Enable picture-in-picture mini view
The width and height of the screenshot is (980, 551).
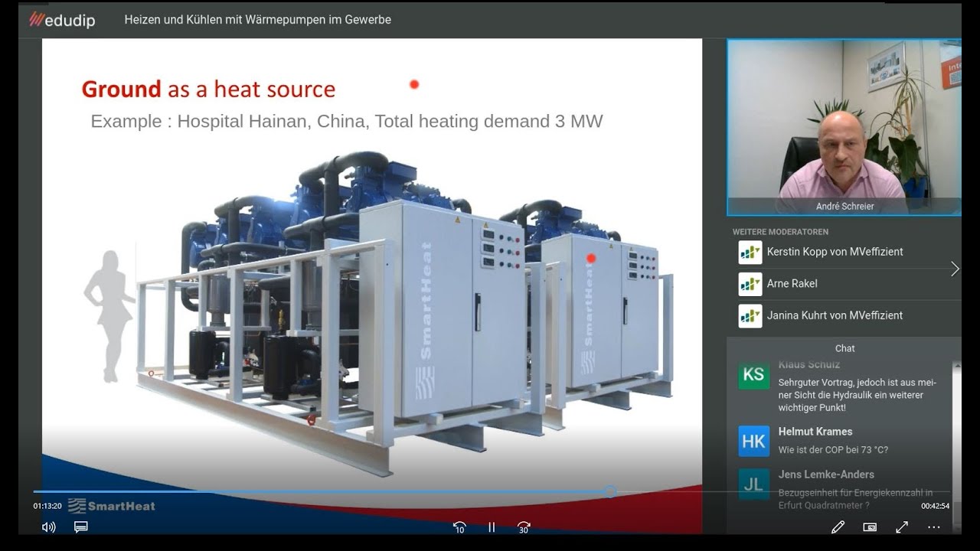pos(870,527)
